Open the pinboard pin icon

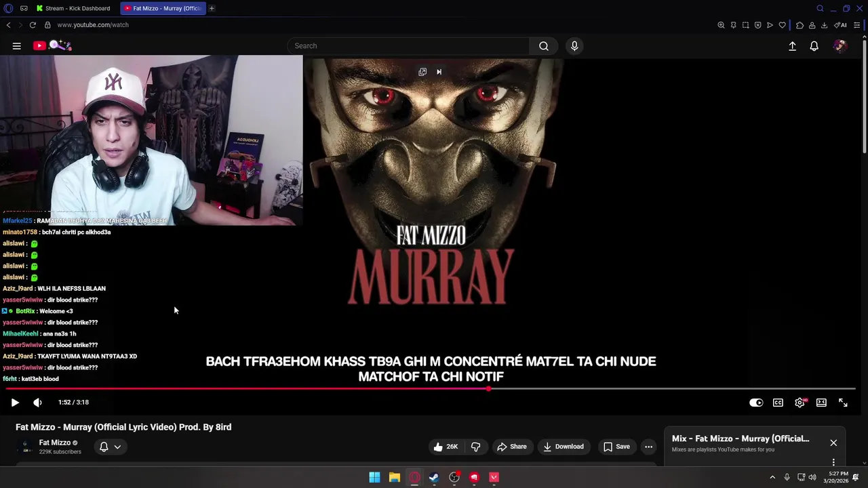[x=733, y=25]
